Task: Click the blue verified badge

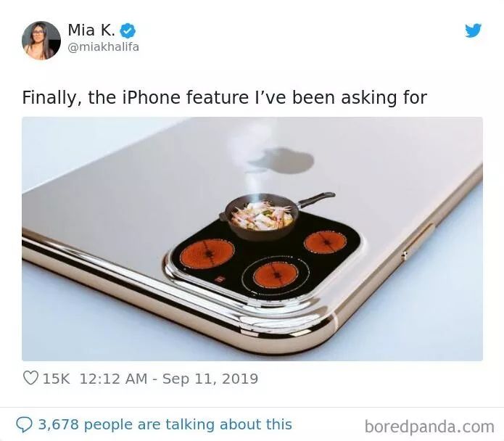Action: coord(128,31)
